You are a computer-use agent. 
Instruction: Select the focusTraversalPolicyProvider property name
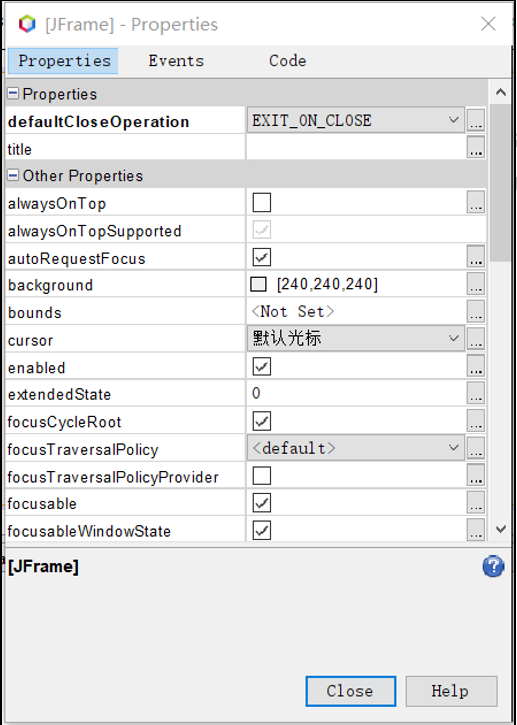[113, 476]
